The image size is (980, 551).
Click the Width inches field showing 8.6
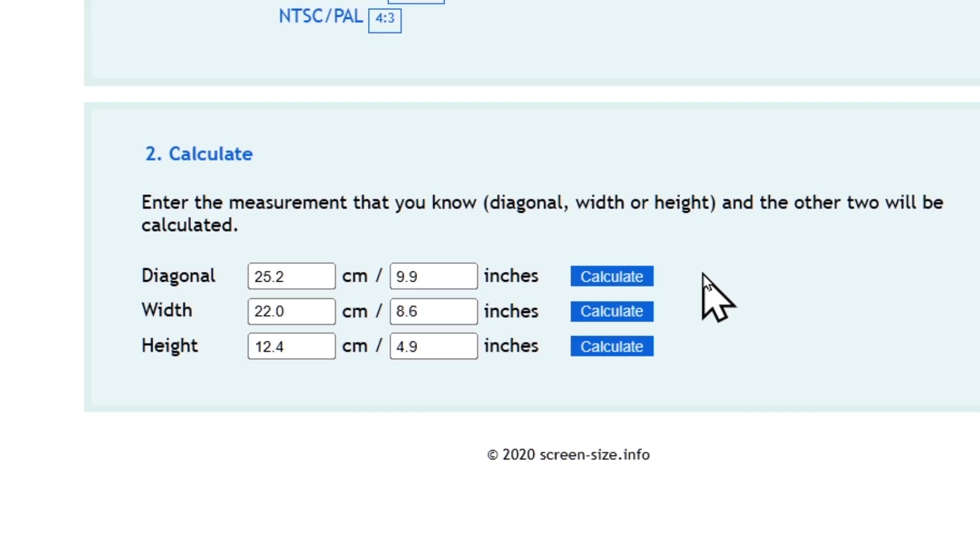coord(433,311)
